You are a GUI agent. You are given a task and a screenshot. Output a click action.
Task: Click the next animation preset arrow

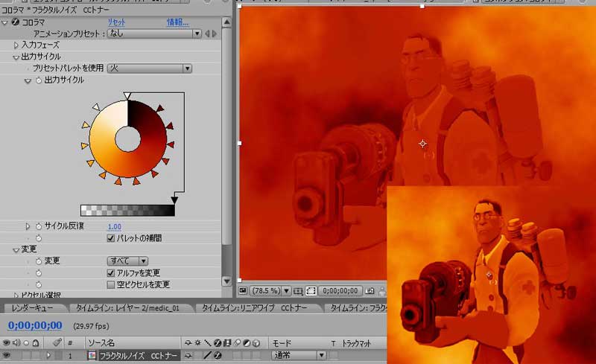215,33
